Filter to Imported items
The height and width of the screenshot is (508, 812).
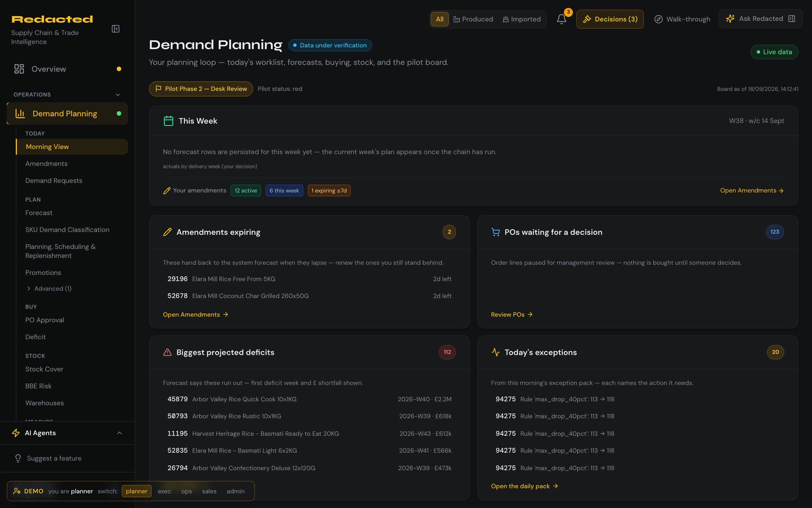point(522,19)
